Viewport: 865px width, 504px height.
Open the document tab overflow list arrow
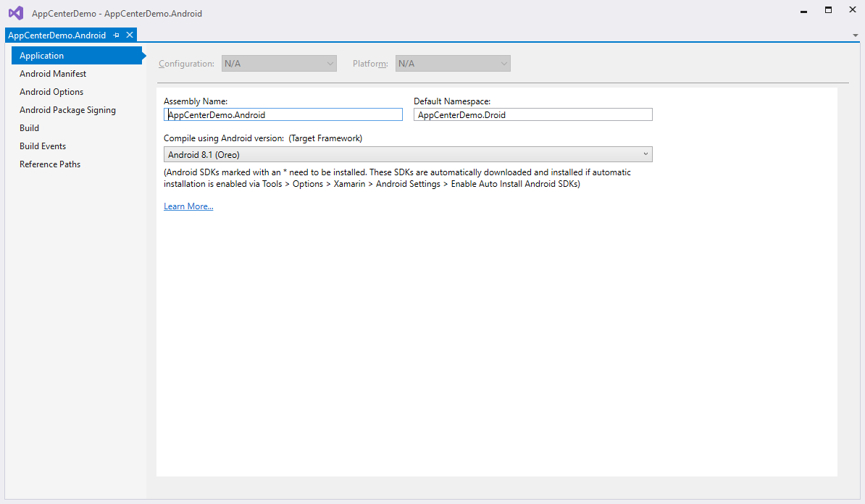pyautogui.click(x=856, y=35)
